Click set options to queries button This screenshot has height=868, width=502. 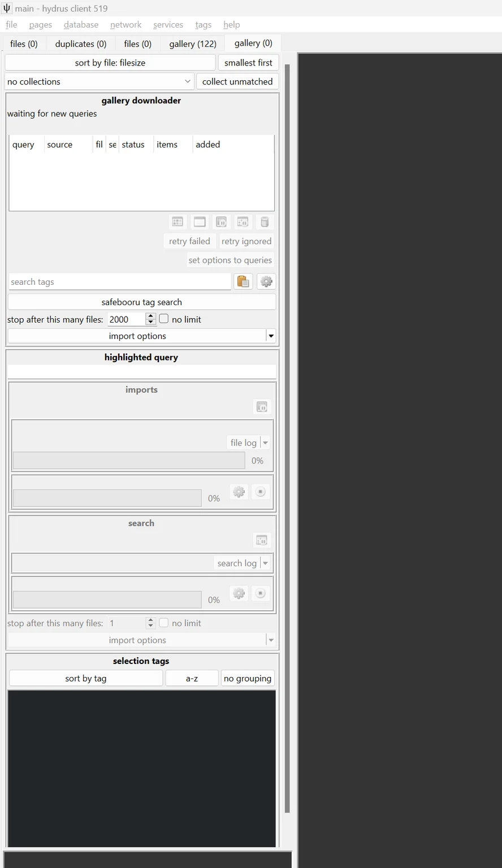tap(230, 261)
